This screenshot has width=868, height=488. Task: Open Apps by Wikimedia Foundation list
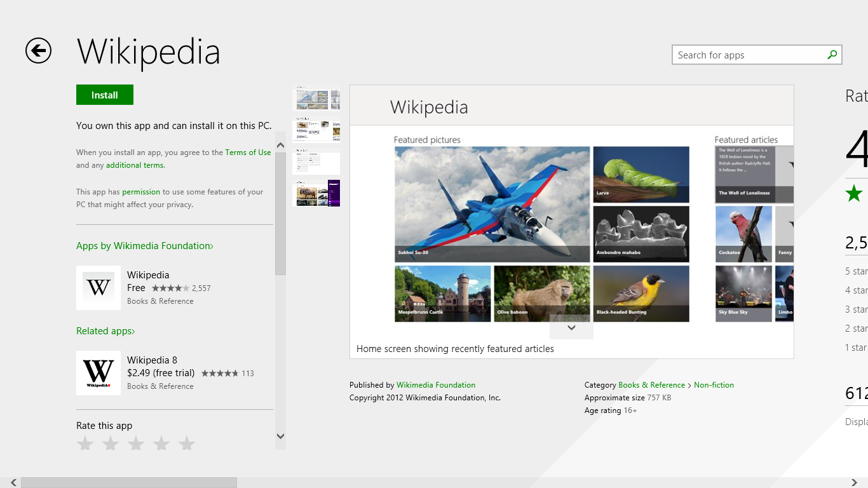tap(145, 246)
